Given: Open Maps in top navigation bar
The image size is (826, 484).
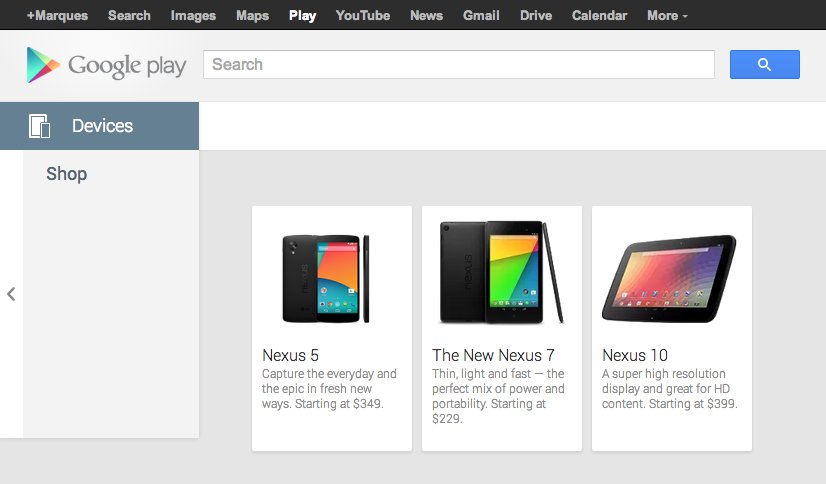Looking at the screenshot, I should 252,15.
